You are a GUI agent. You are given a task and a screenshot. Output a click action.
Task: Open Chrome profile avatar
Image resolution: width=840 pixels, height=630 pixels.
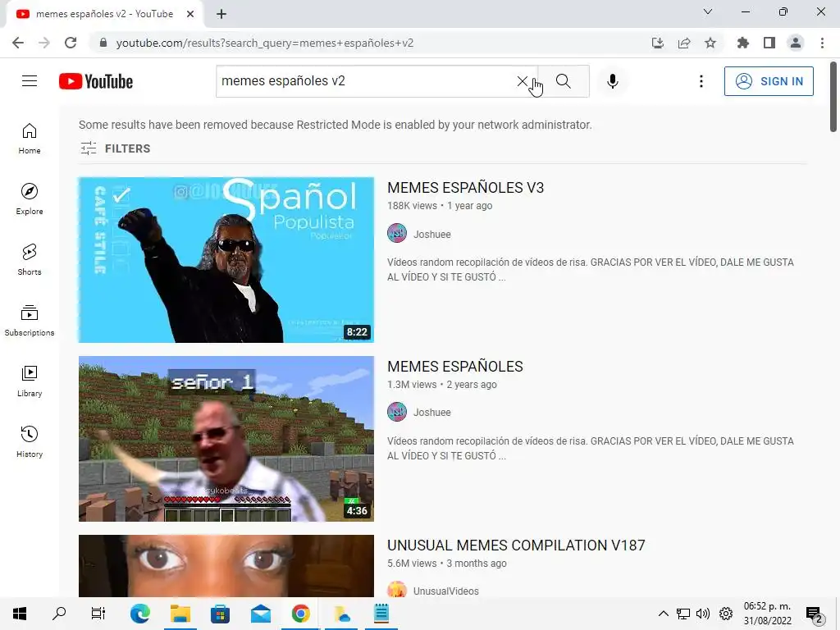point(796,43)
